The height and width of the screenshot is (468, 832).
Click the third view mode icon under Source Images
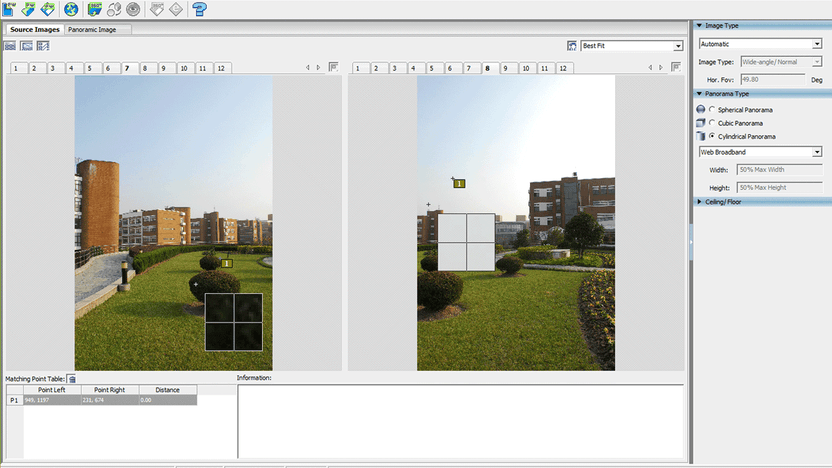pyautogui.click(x=43, y=46)
